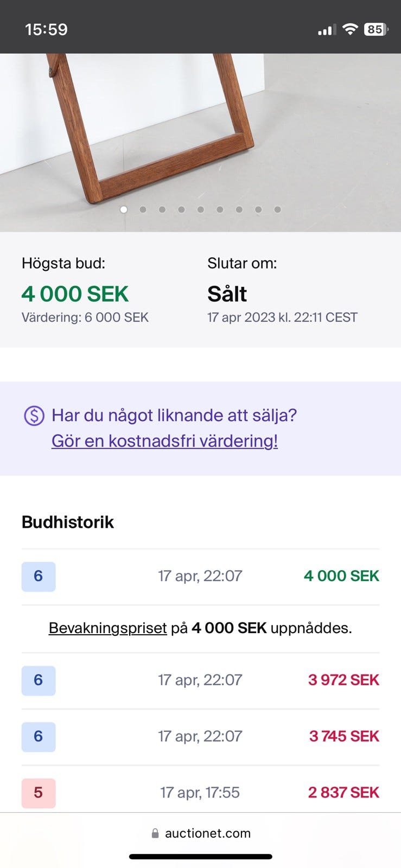
Task: Open 'Gör en kostnadsfri värdering!' link
Action: 164,441
